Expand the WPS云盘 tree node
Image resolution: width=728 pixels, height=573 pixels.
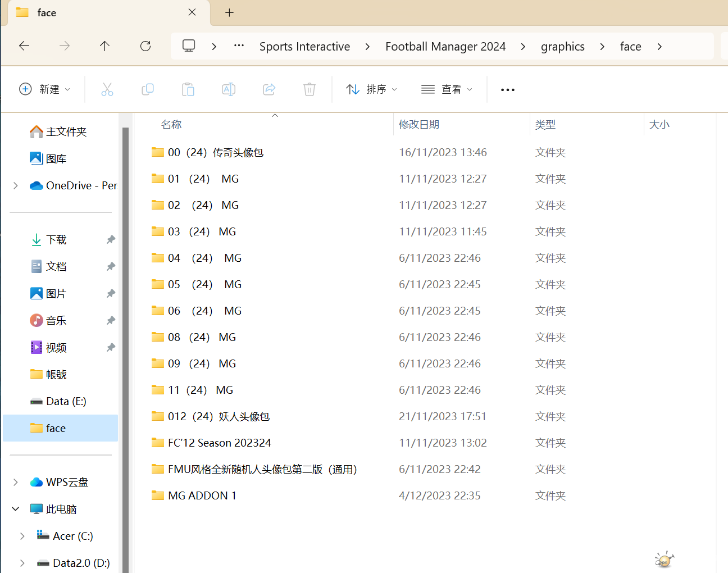(x=16, y=482)
